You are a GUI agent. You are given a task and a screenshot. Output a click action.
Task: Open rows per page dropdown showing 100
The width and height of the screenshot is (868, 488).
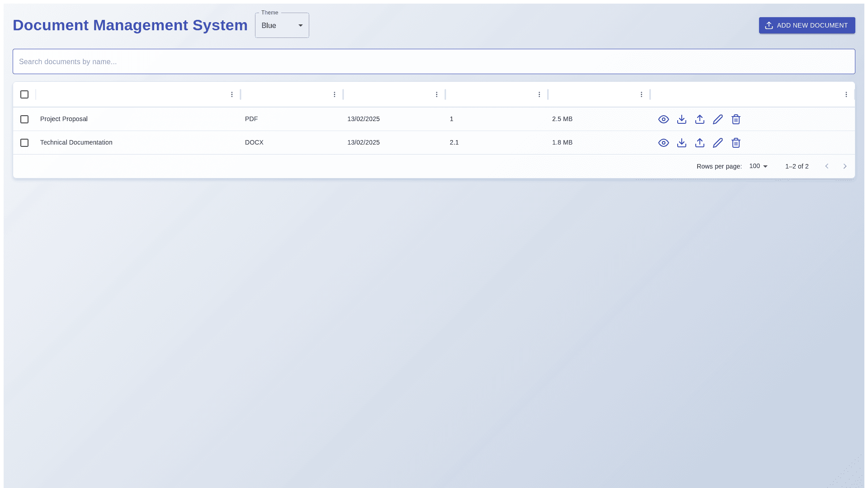[x=759, y=166]
